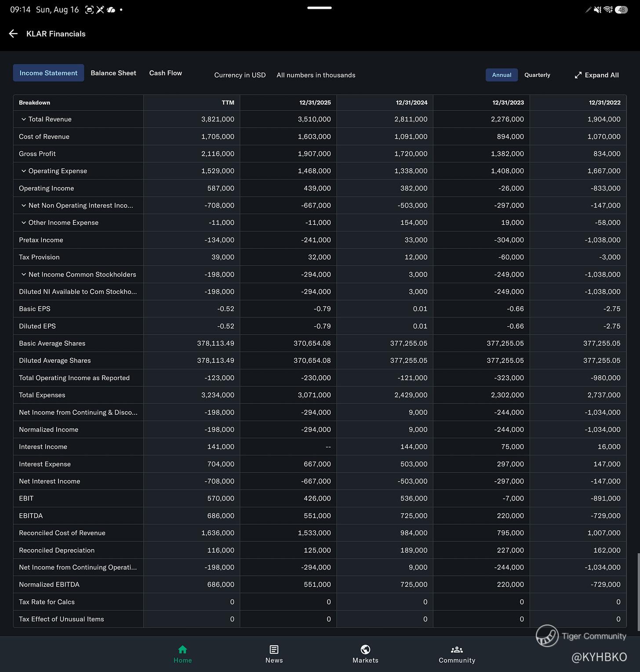Tap 2025 Gross Profit value 1,907,000
Image resolution: width=640 pixels, height=672 pixels.
tap(314, 153)
